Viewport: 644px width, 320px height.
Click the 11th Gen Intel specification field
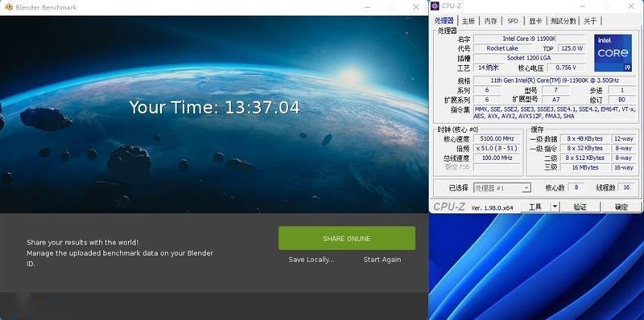(x=555, y=80)
